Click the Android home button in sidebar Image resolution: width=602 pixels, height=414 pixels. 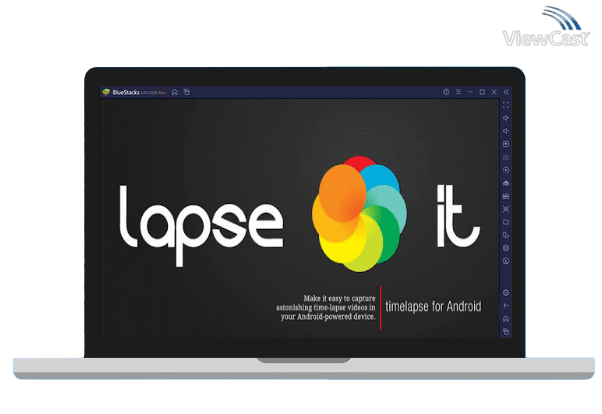(506, 319)
